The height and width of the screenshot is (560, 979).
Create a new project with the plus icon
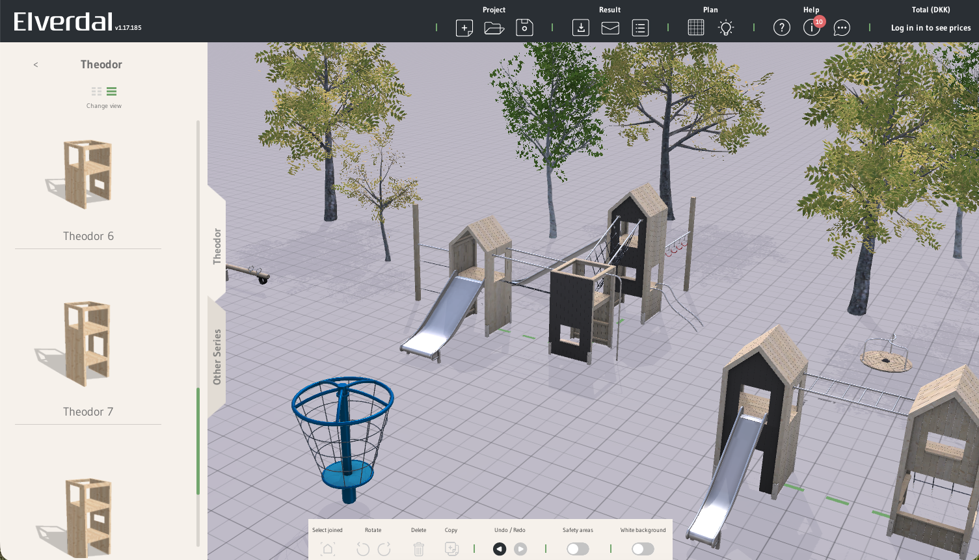(464, 28)
